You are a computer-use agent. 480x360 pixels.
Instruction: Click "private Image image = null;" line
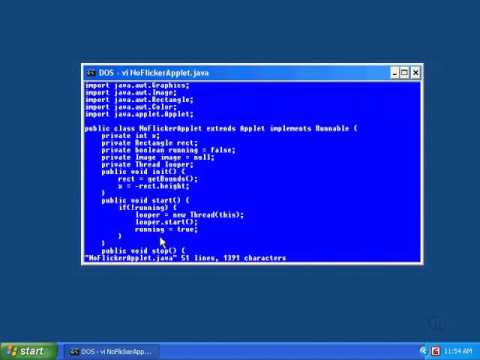158,157
